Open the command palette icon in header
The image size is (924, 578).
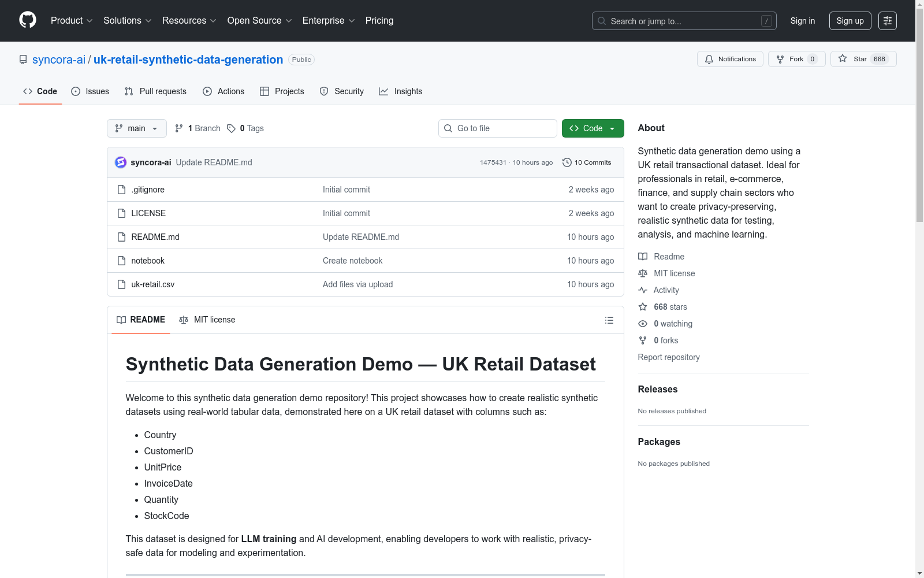coord(888,21)
